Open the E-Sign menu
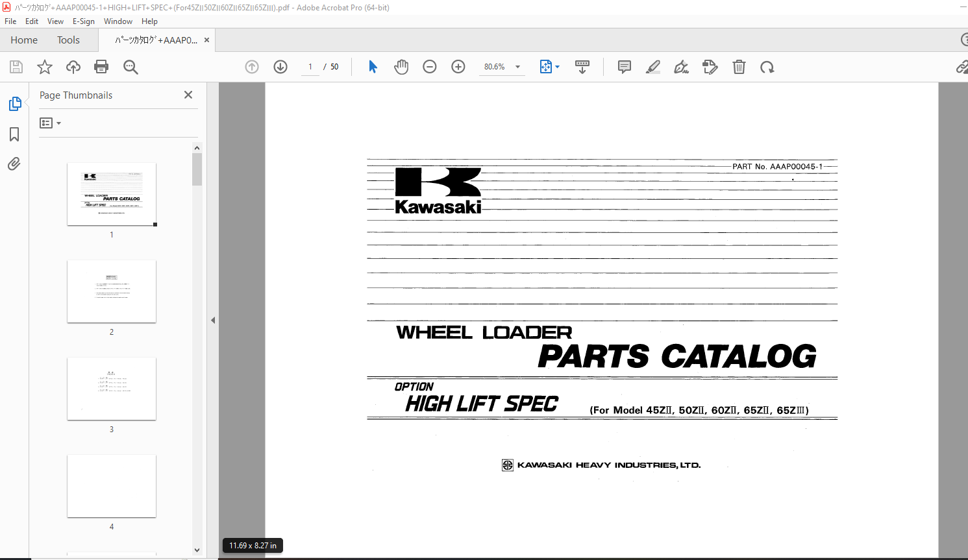This screenshot has width=968, height=560. click(x=84, y=21)
